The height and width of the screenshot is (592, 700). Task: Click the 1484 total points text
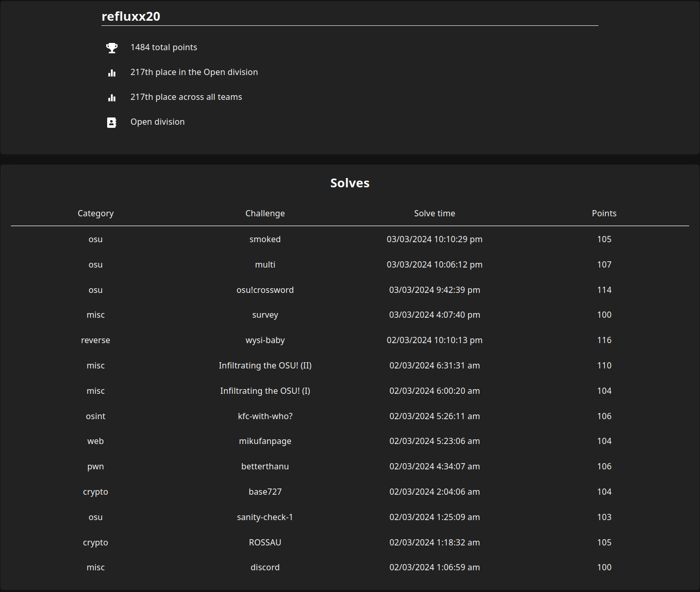pyautogui.click(x=164, y=47)
